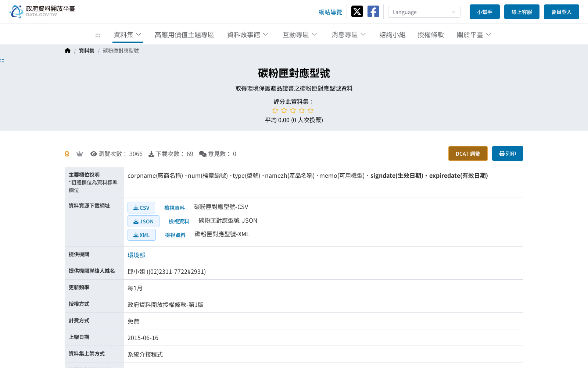
Task: Click the comments icon beside 意見數
Action: [203, 154]
